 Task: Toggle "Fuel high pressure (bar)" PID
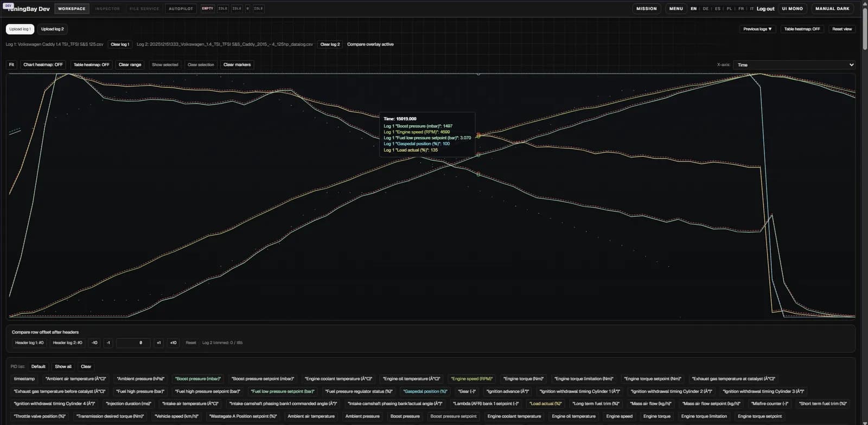(x=141, y=391)
